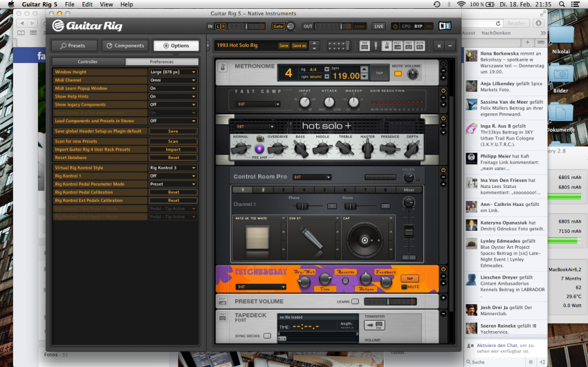Click Tapedeck Post module icon
Screen dimensions: 588x367
(222, 317)
